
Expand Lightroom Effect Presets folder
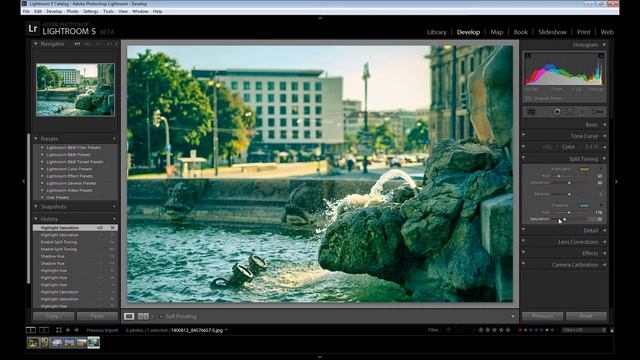42,176
